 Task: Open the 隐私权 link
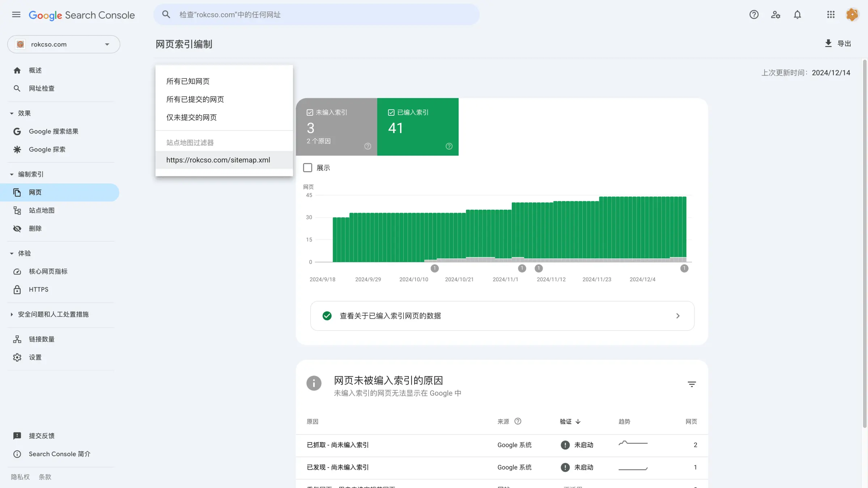(20, 477)
